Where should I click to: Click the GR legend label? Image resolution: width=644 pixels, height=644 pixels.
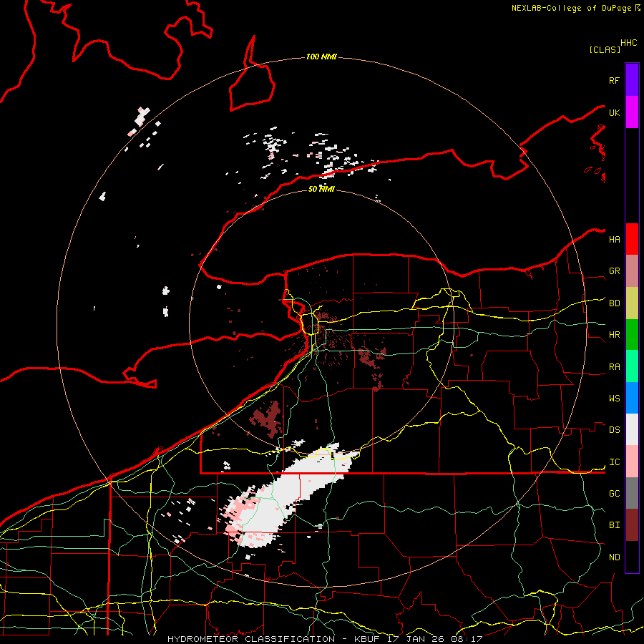click(614, 271)
